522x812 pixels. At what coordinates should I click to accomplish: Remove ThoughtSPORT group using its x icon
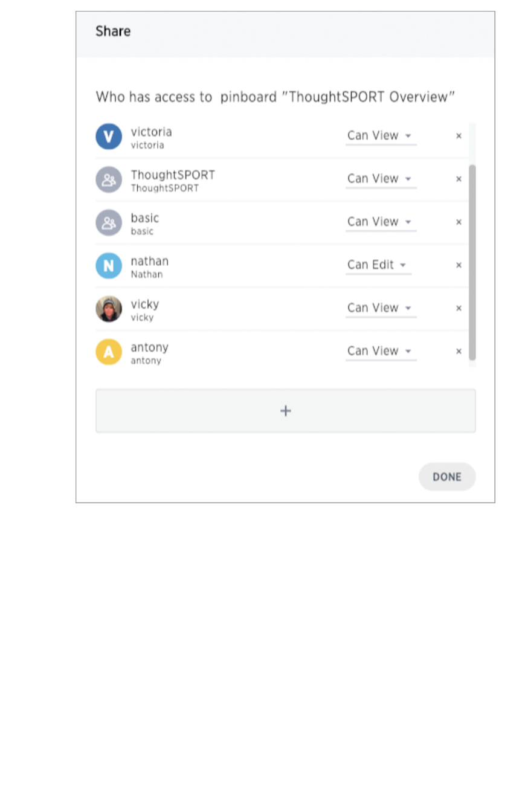(459, 179)
